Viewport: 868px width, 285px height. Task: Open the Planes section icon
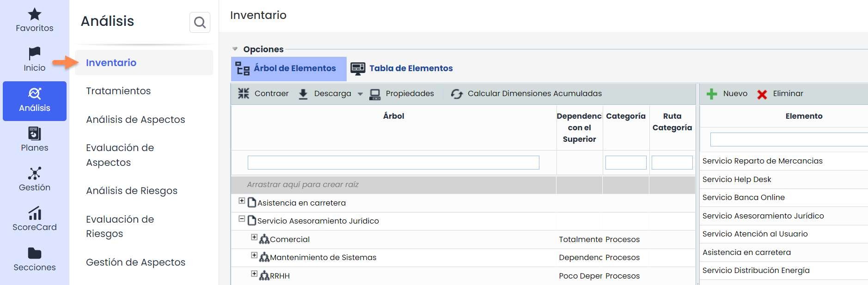(x=35, y=133)
